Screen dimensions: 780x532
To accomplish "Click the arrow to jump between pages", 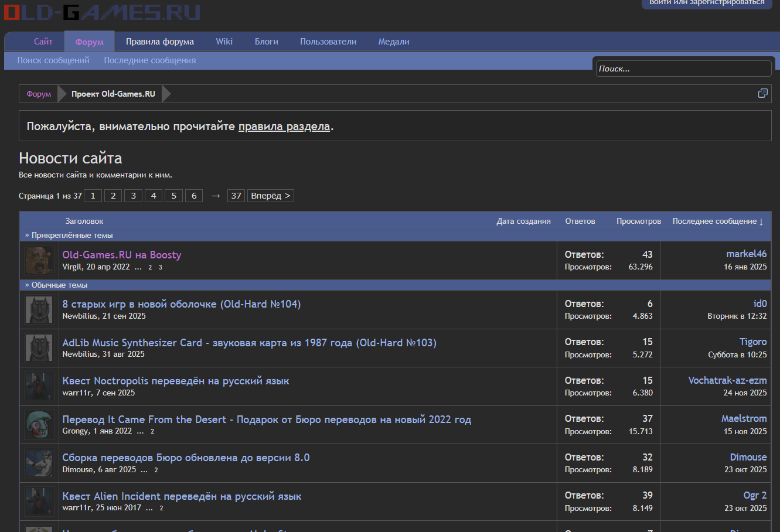I will 216,196.
